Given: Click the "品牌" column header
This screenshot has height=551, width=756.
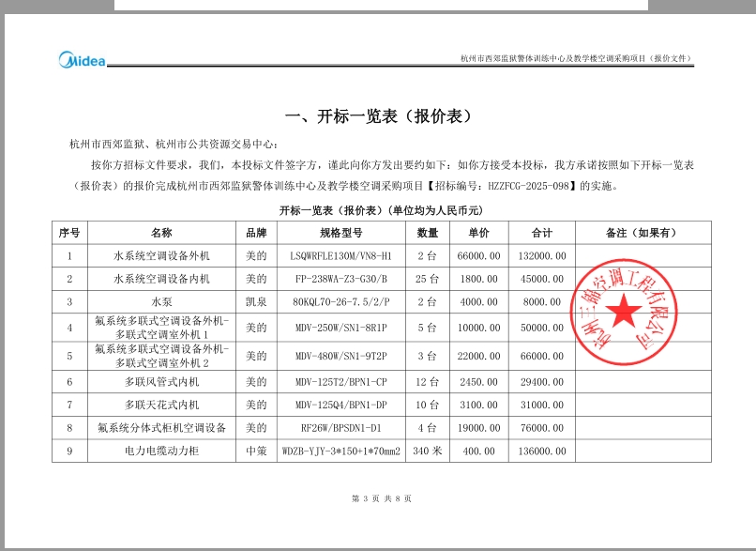Looking at the screenshot, I should 256,233.
